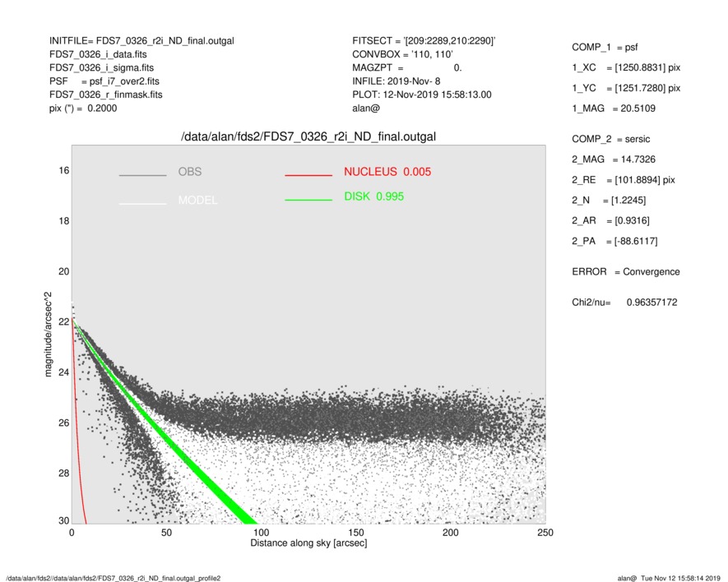Click the y-axis tick label 16
Screen dimensions: 728x582
[64, 171]
